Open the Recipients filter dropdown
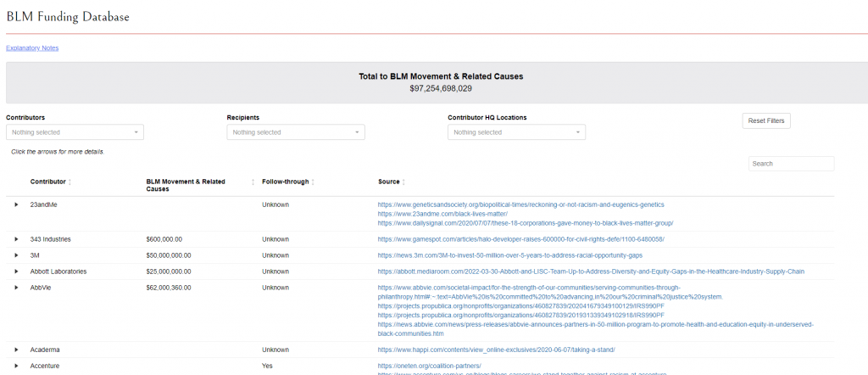Screen dimensions: 868x375 [x=296, y=132]
